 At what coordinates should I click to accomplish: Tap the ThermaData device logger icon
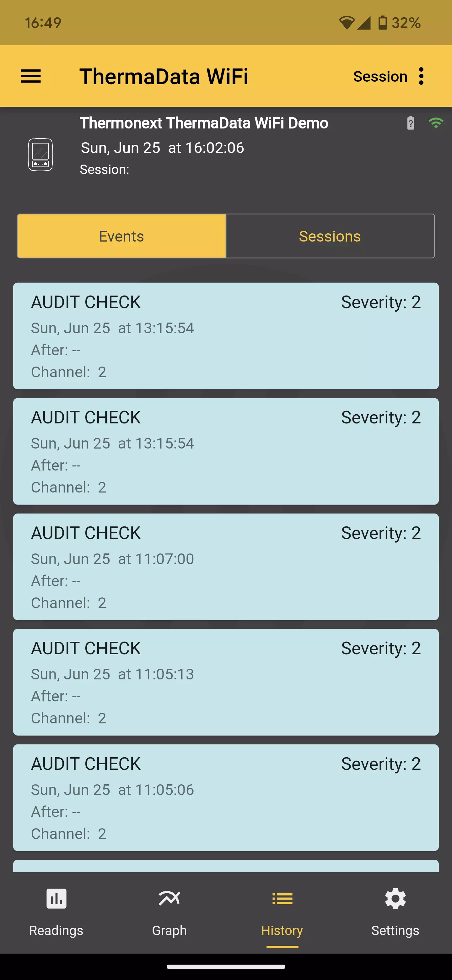coord(40,155)
